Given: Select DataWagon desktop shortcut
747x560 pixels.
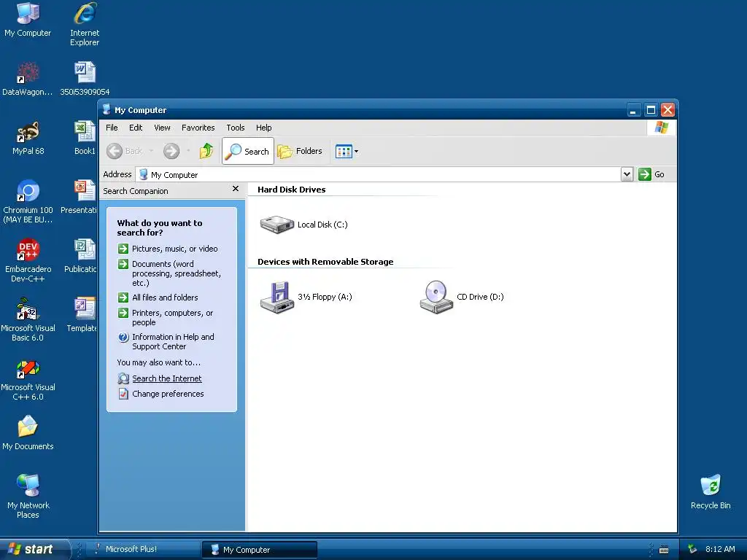Looking at the screenshot, I should click(28, 79).
